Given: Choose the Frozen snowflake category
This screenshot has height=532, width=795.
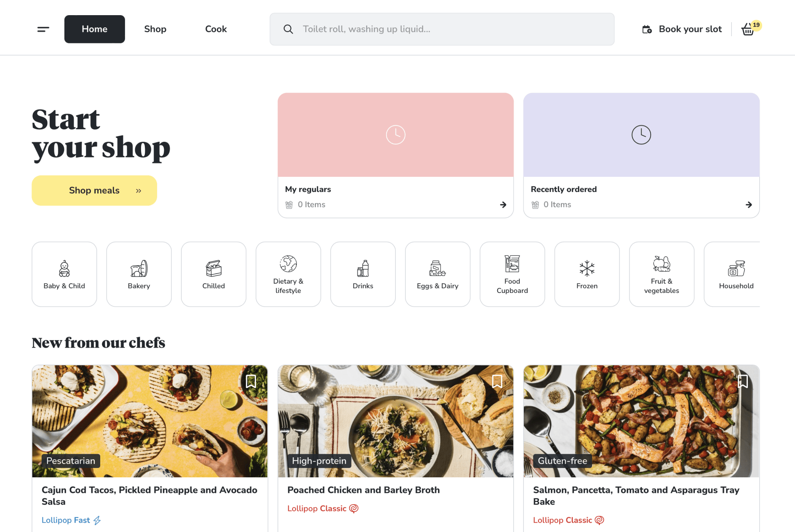Looking at the screenshot, I should coord(587,274).
